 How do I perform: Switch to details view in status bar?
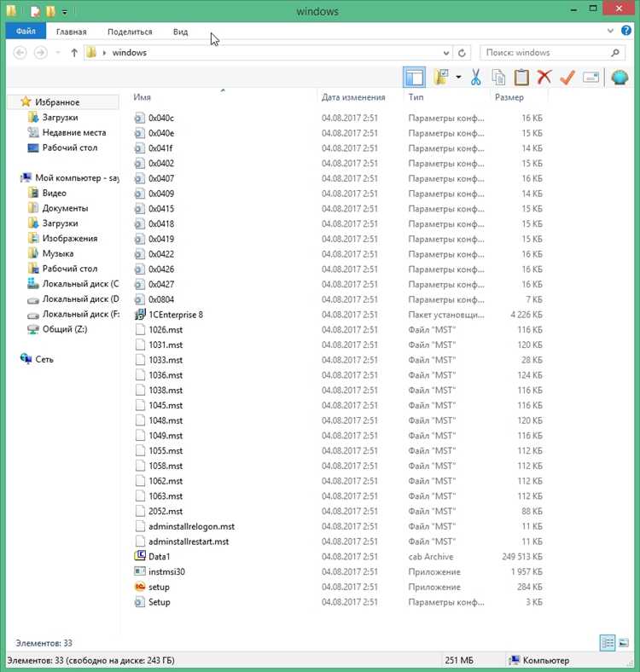point(608,642)
